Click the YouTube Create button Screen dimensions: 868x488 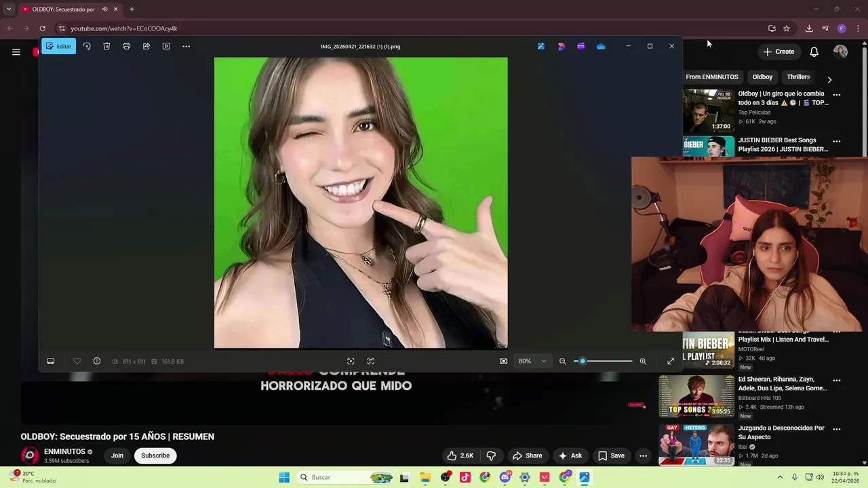[778, 52]
